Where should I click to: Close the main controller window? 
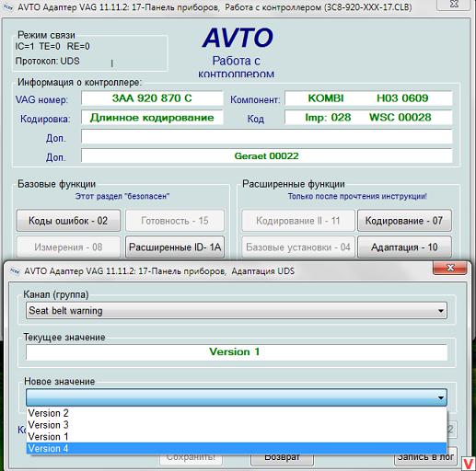pyautogui.click(x=453, y=5)
